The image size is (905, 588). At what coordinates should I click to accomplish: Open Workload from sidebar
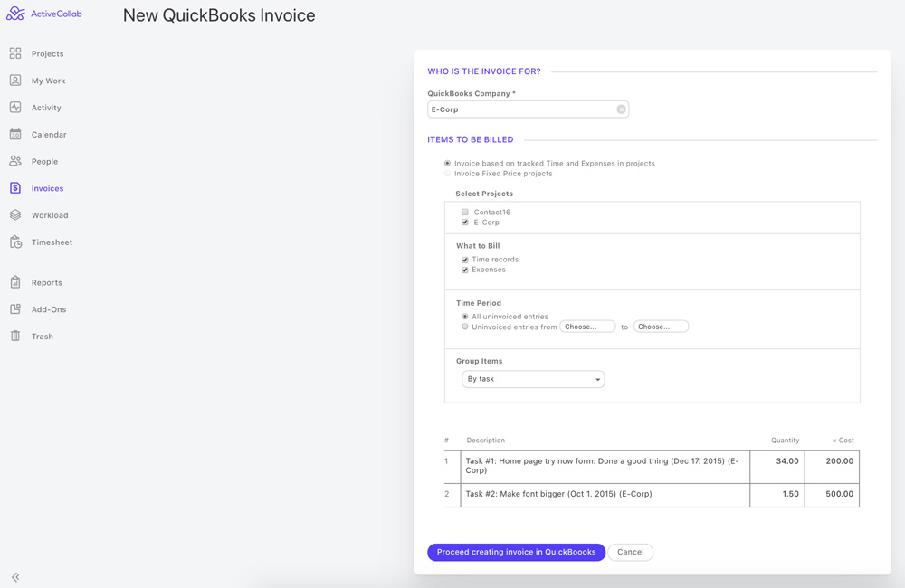tap(50, 215)
